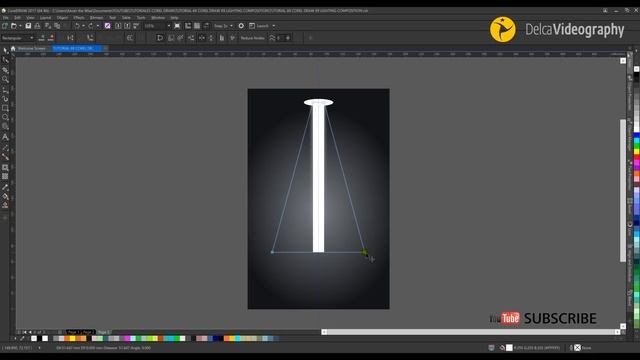This screenshot has width=640, height=360.
Task: Click the Export icon
Action: coord(127,26)
